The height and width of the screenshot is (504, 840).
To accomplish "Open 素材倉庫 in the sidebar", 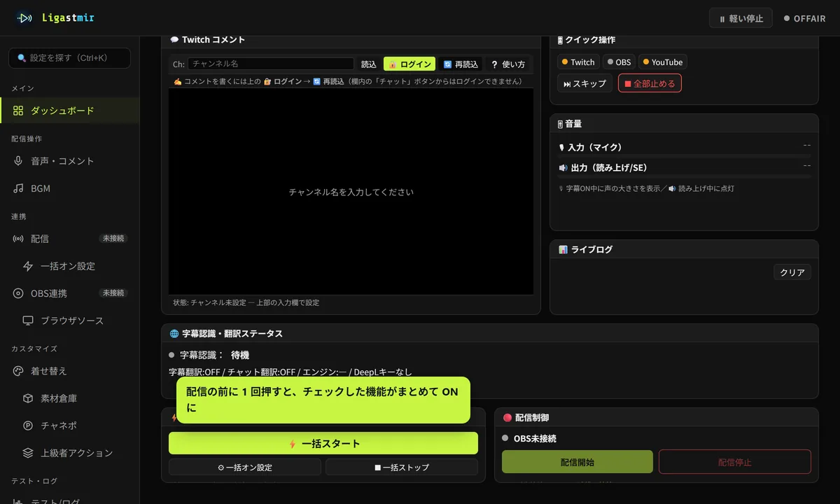I will (70, 398).
